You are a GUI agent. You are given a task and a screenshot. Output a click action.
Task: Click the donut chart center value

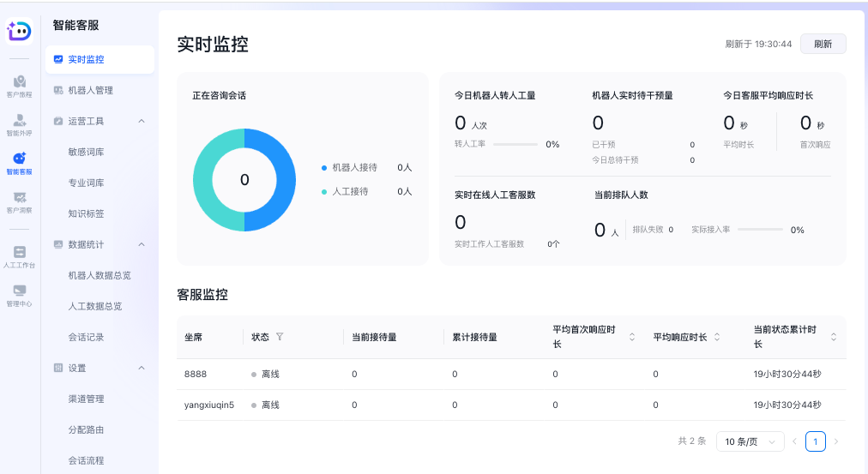[244, 180]
